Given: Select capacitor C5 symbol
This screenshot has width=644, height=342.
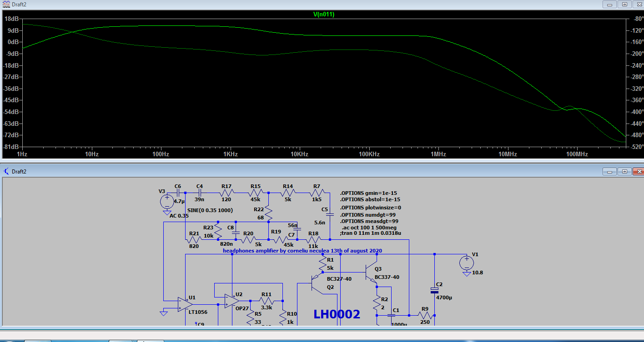Looking at the screenshot, I should click(x=331, y=214).
